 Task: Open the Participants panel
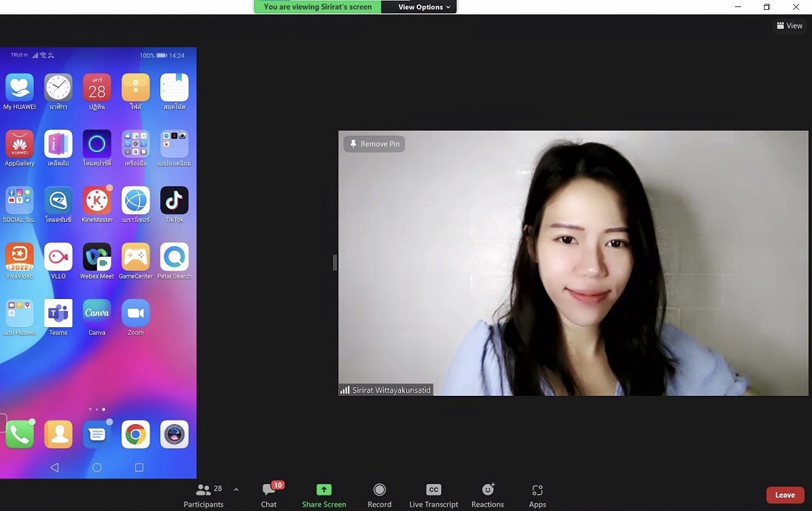[x=203, y=495]
